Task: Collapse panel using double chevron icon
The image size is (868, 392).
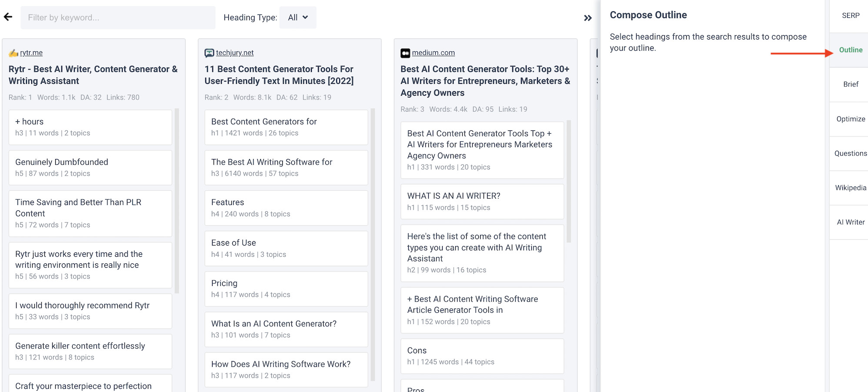Action: [x=588, y=18]
